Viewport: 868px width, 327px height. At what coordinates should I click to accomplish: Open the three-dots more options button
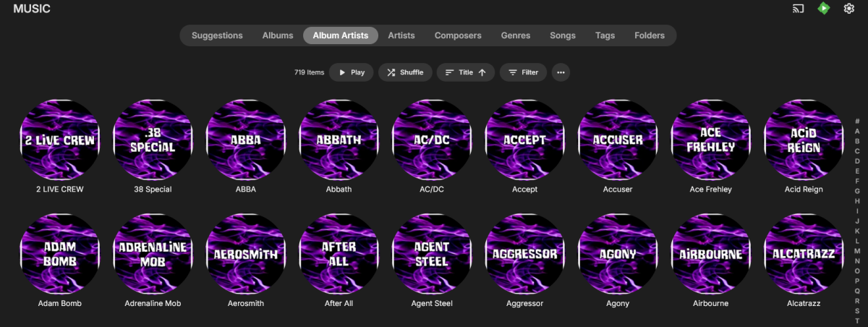tap(561, 72)
